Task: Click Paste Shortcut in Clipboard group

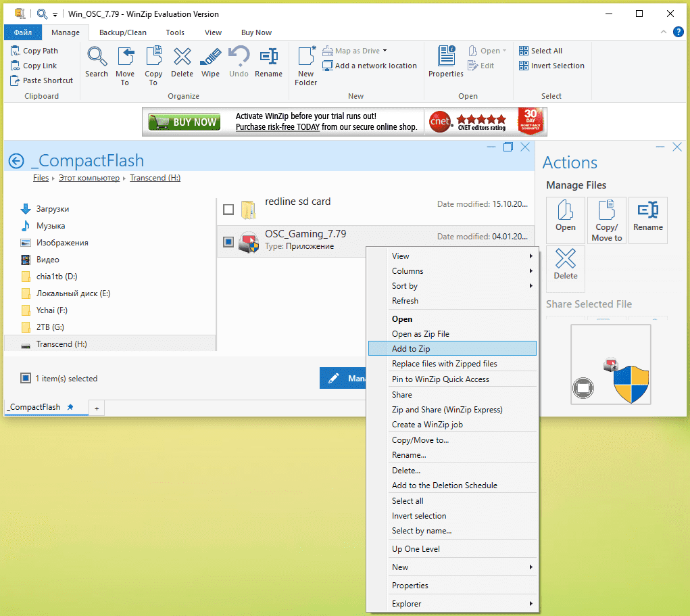Action: [42, 80]
